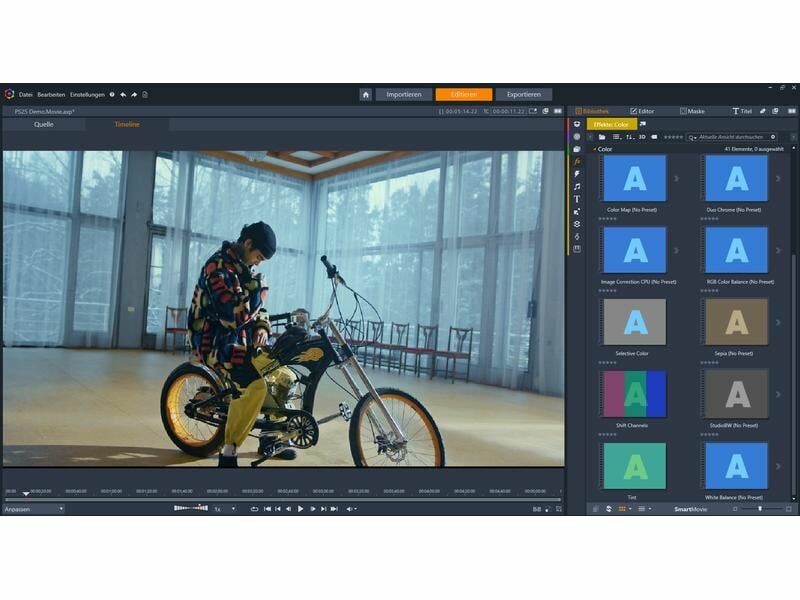This screenshot has height=600, width=800.
Task: Open the playback speed 1x dropdown
Action: click(x=224, y=509)
